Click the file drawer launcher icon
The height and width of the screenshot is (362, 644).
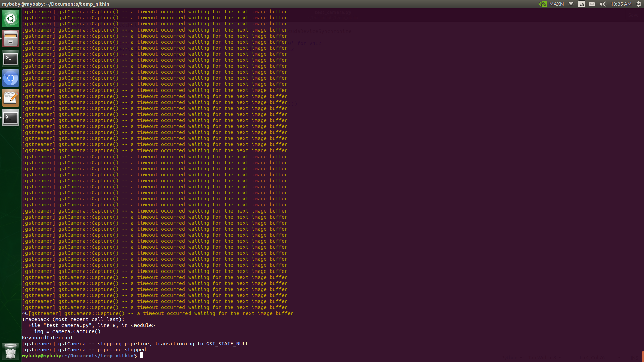pos(11,38)
